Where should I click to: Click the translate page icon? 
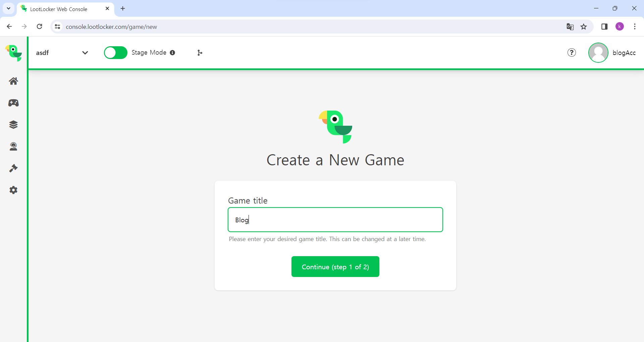click(570, 26)
